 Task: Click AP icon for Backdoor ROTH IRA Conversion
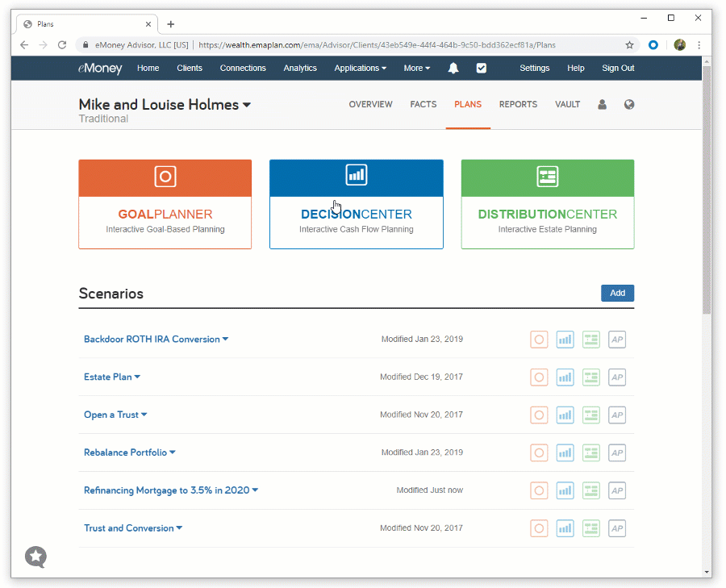617,340
